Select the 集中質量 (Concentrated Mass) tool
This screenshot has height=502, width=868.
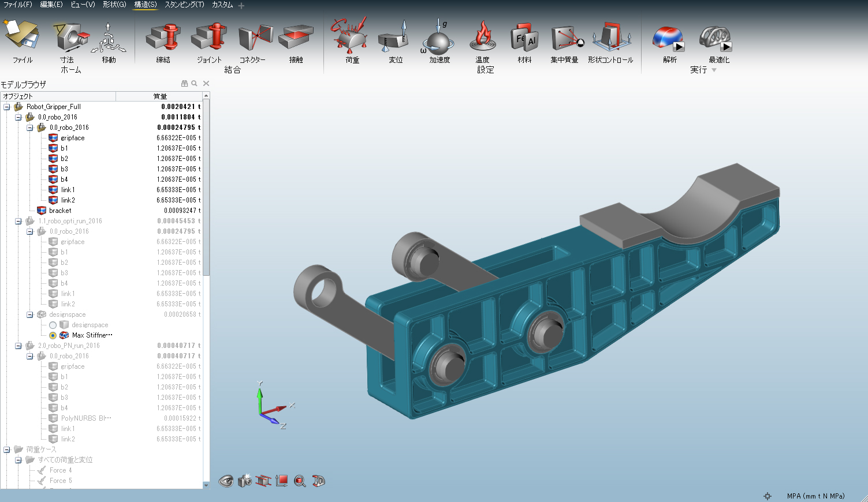tap(565, 38)
